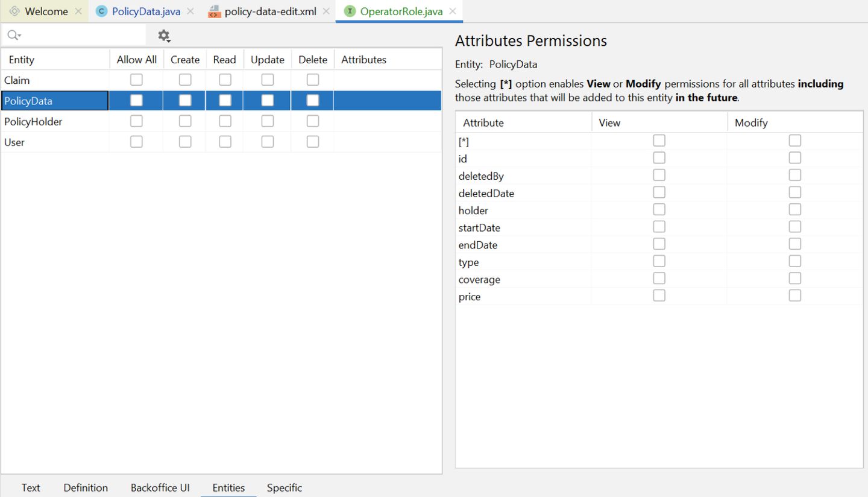Enable Modify permission for the price attribute

point(795,296)
